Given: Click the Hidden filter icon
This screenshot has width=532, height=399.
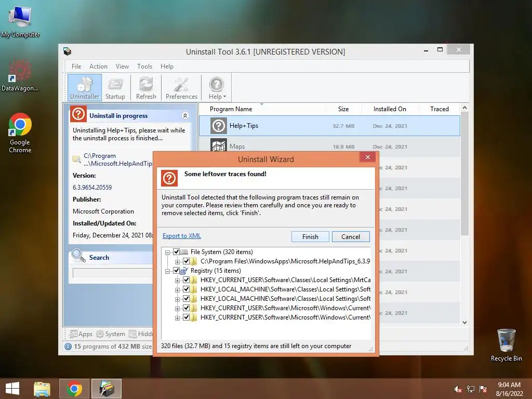Looking at the screenshot, I should (132, 334).
